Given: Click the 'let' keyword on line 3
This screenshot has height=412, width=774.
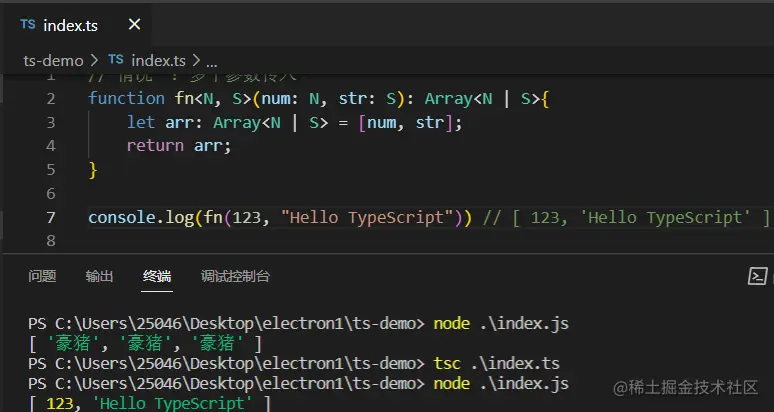Looking at the screenshot, I should click(141, 122).
